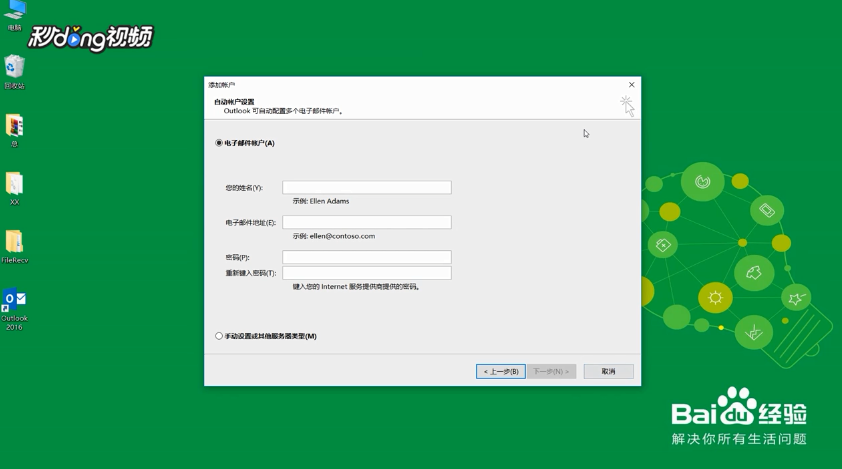Select the 电子邮件帐户(A) radio button
The height and width of the screenshot is (469, 842).
(219, 143)
